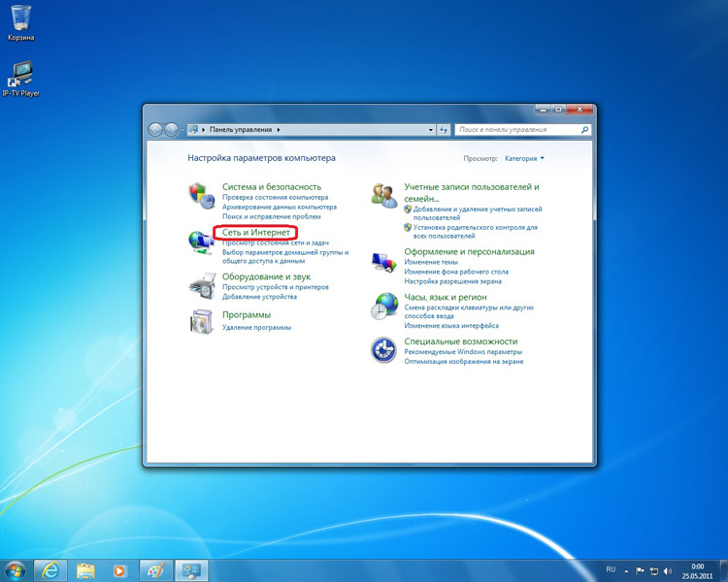The height and width of the screenshot is (582, 728).
Task: Open Поиск и исправление проблем link
Action: (x=271, y=216)
